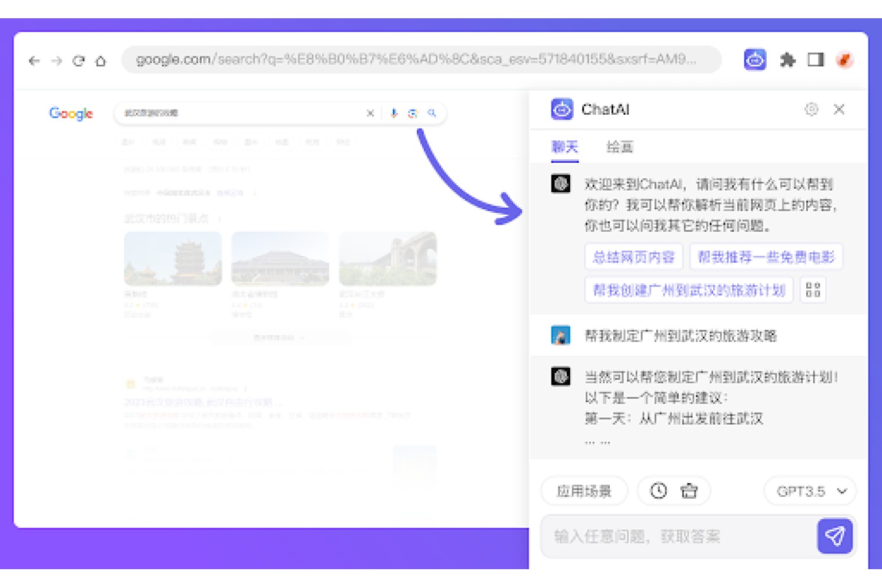This screenshot has width=882, height=588.
Task: Click the browser forward arrow
Action: (x=56, y=61)
